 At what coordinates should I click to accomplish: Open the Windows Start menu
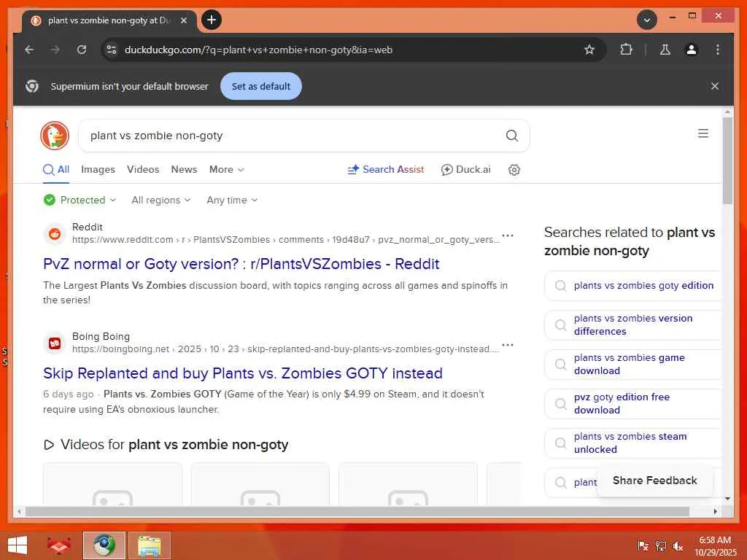pos(18,545)
